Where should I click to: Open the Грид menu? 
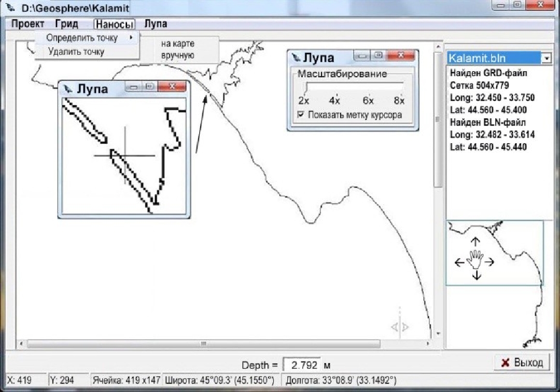pos(66,24)
